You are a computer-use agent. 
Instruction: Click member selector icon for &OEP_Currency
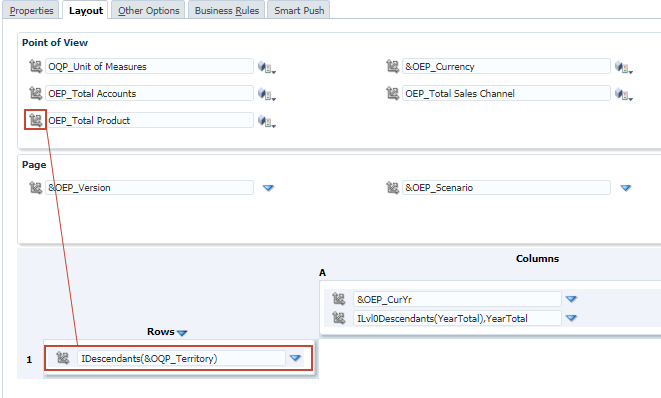[392, 66]
